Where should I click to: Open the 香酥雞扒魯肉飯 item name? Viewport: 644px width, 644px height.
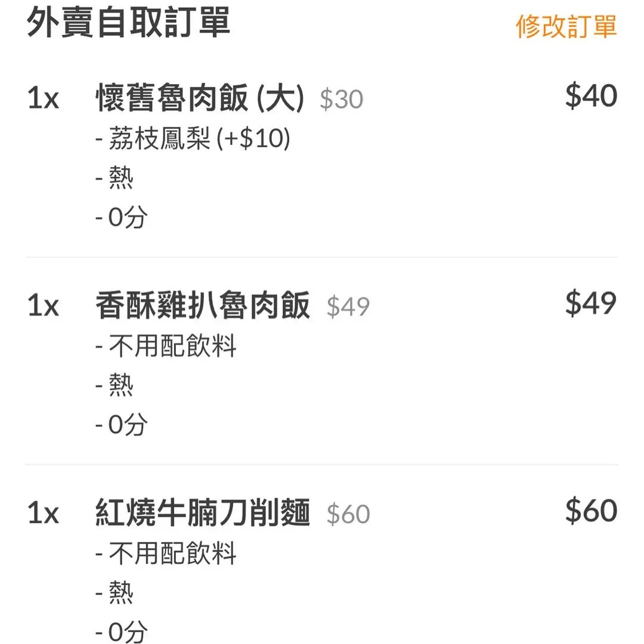pos(203,306)
